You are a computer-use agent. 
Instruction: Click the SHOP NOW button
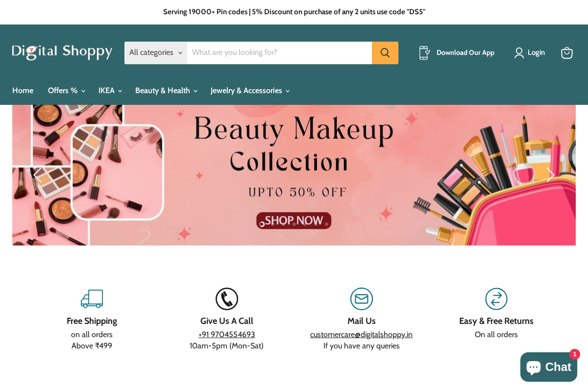(x=293, y=220)
